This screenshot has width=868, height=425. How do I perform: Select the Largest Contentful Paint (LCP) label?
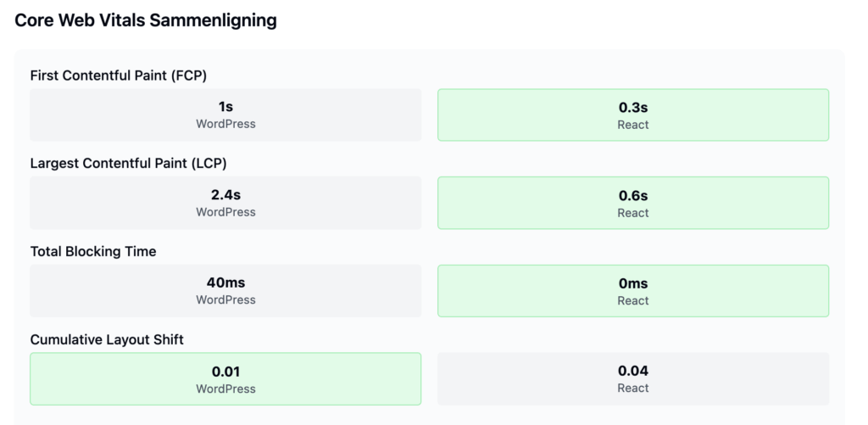point(129,164)
